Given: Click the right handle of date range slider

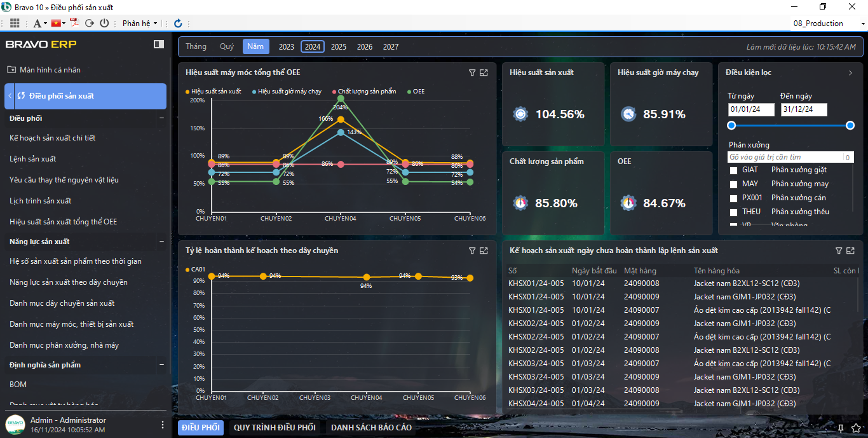Looking at the screenshot, I should (x=850, y=125).
